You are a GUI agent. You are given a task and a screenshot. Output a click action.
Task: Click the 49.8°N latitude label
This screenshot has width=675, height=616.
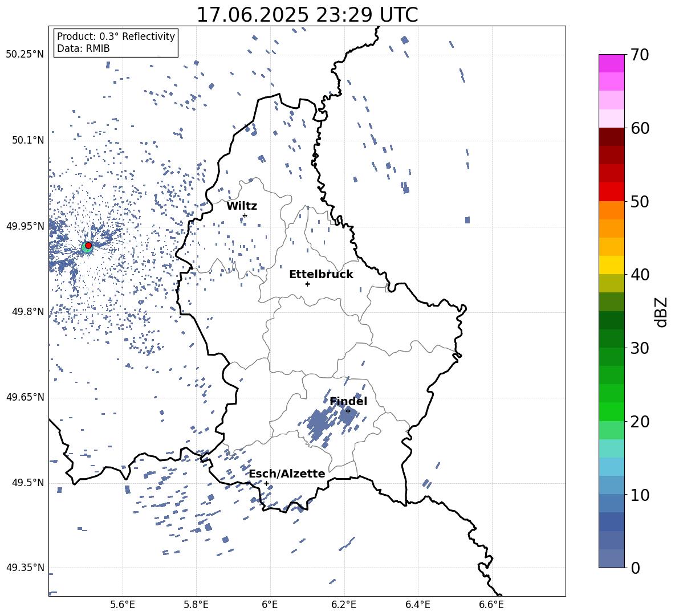tap(27, 311)
